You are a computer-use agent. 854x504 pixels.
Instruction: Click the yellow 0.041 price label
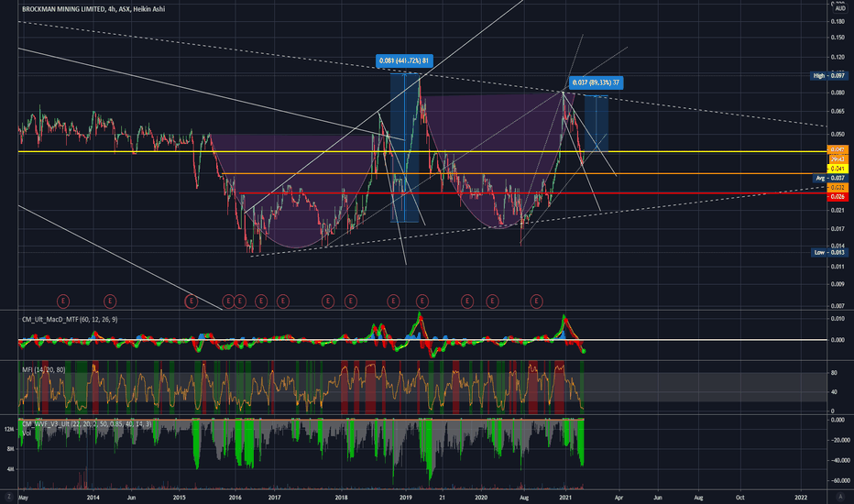[x=838, y=169]
